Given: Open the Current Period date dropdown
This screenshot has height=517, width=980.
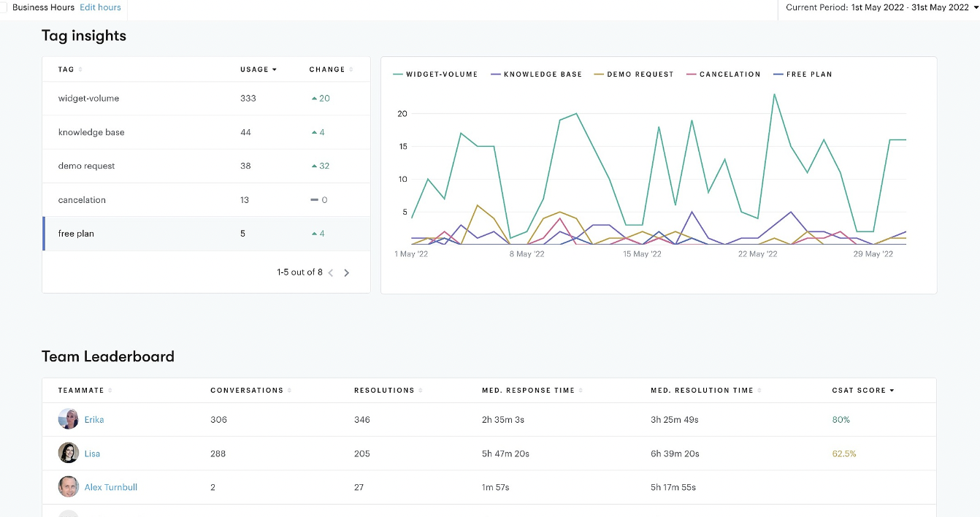Looking at the screenshot, I should [881, 7].
